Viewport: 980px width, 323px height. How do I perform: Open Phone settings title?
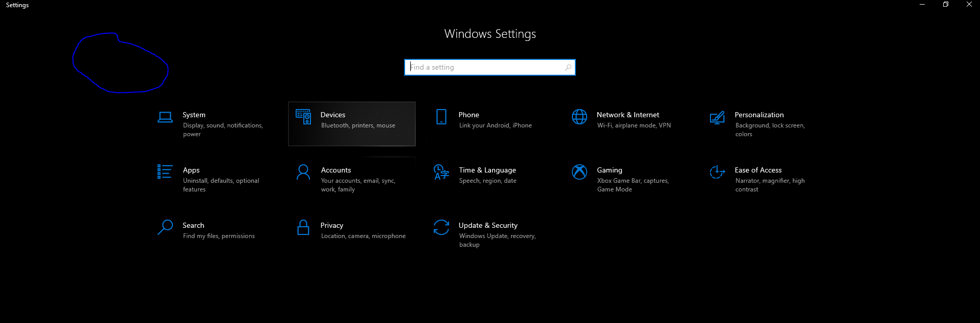469,115
